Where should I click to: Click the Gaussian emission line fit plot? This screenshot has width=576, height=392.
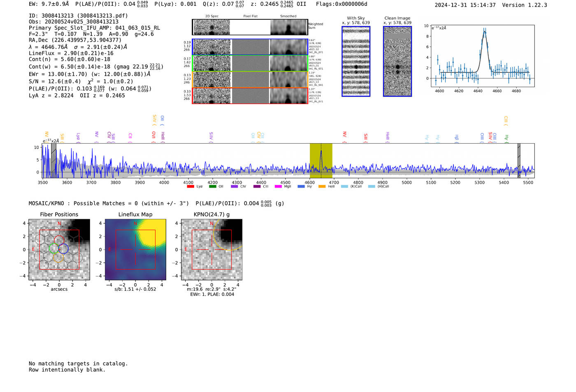click(x=482, y=56)
